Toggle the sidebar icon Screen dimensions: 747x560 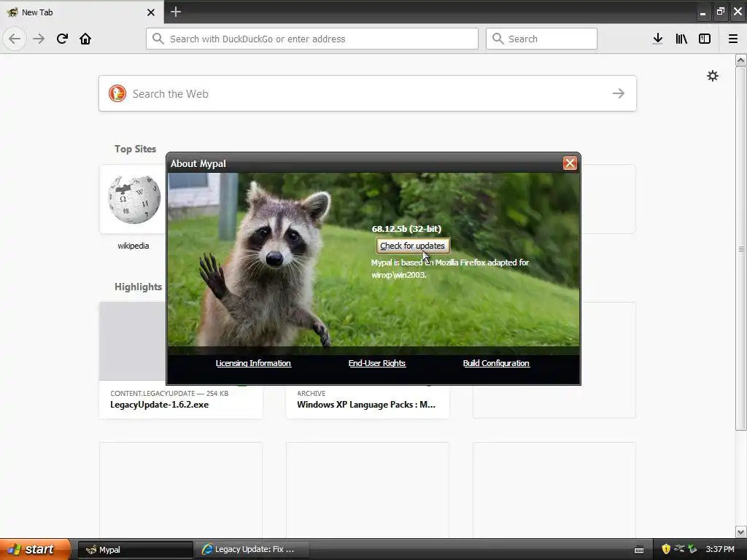click(x=705, y=39)
